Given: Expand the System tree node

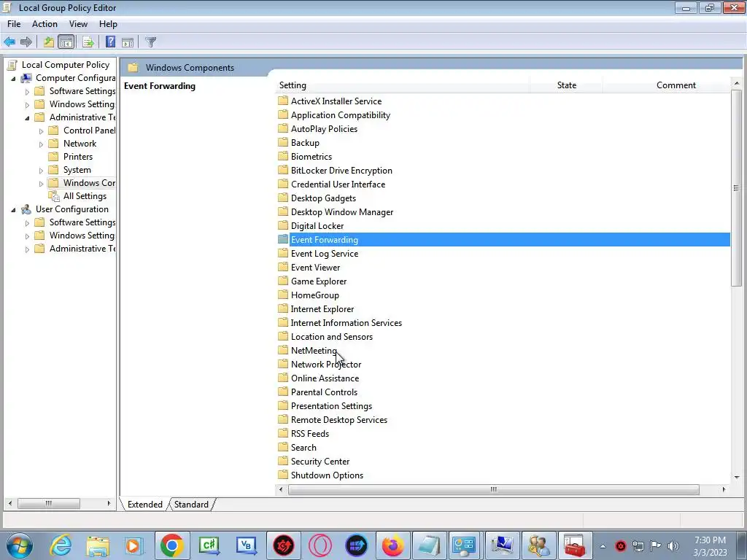Looking at the screenshot, I should click(x=41, y=171).
